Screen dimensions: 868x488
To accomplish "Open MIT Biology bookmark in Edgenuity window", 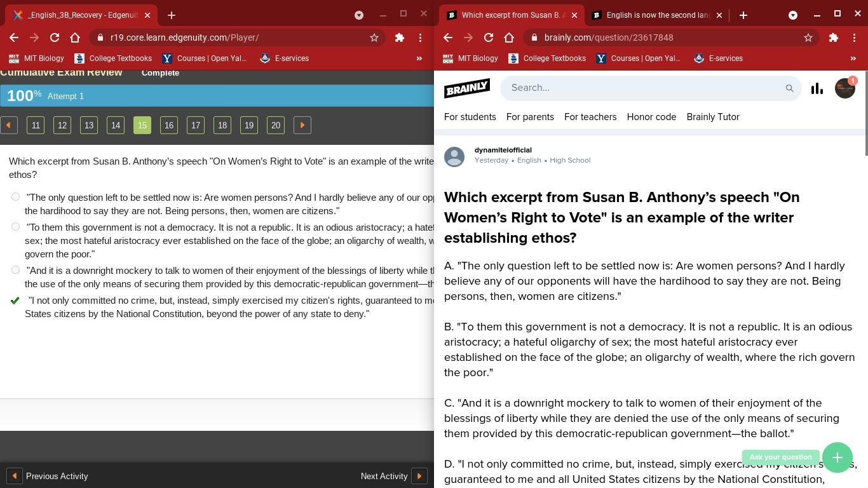I will (36, 58).
